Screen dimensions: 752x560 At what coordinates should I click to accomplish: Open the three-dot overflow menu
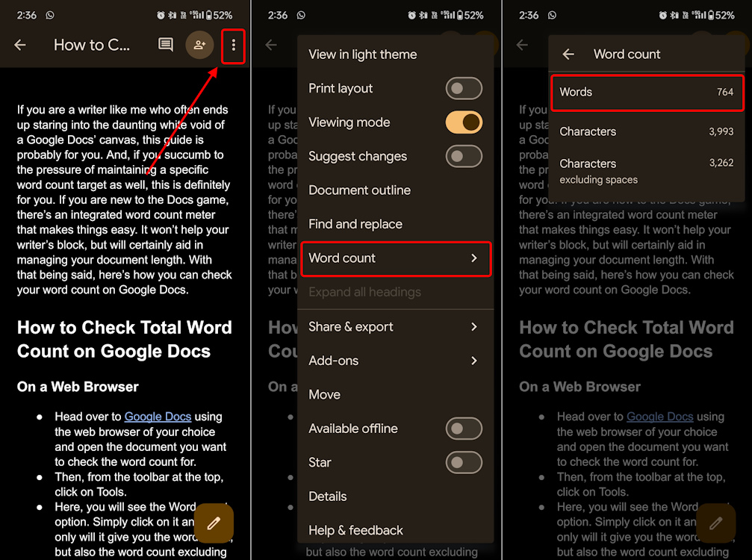pyautogui.click(x=233, y=46)
